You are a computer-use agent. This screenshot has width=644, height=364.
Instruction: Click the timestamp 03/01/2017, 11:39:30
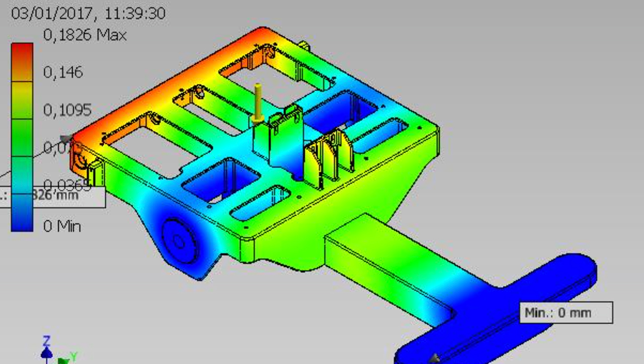coord(88,13)
